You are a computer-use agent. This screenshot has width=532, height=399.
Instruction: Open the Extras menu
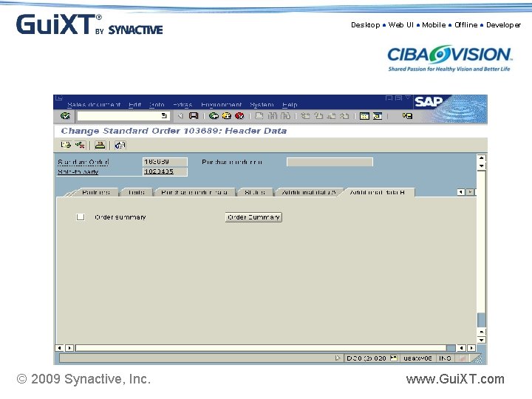click(183, 104)
